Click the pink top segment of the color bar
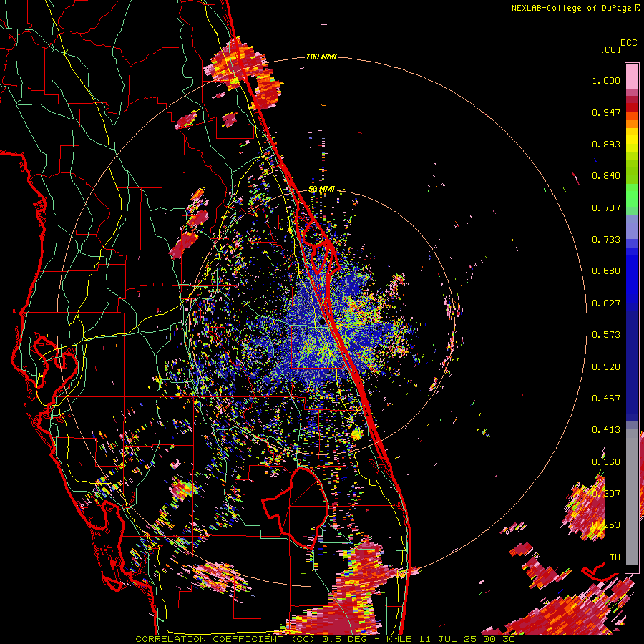This screenshot has height=644, width=644. [x=632, y=76]
